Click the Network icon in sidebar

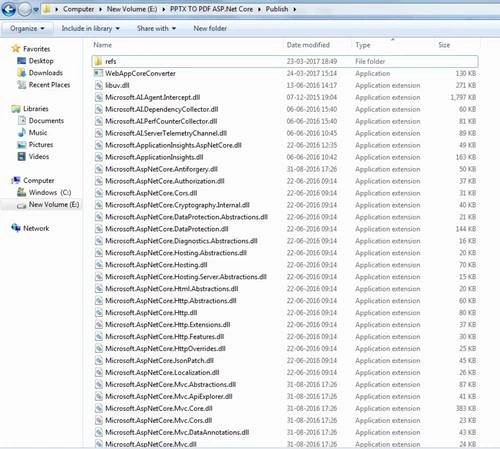tap(16, 228)
